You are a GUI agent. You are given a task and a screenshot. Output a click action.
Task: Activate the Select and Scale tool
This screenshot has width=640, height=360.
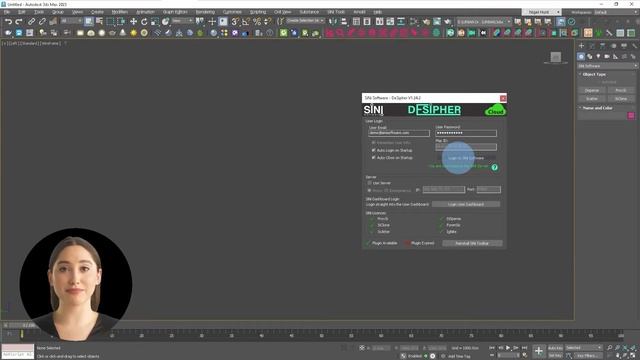click(x=154, y=21)
